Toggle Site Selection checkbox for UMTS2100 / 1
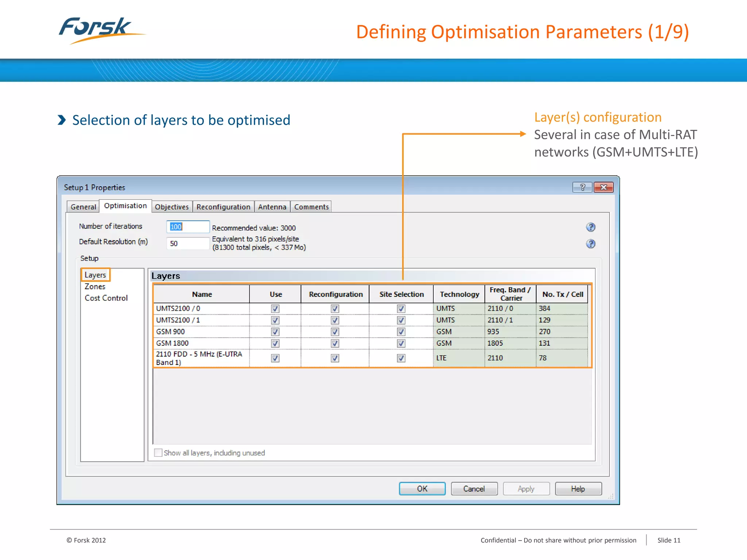This screenshot has width=747, height=560. click(x=401, y=320)
